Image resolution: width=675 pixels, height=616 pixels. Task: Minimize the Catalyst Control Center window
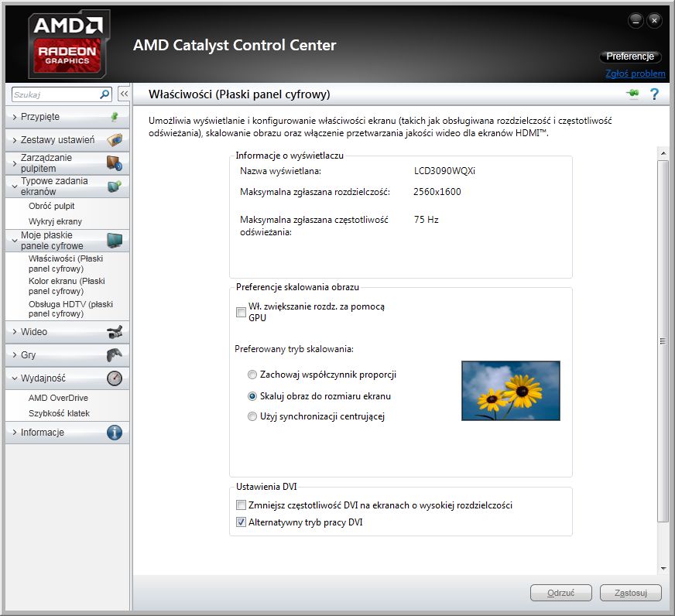pyautogui.click(x=636, y=20)
